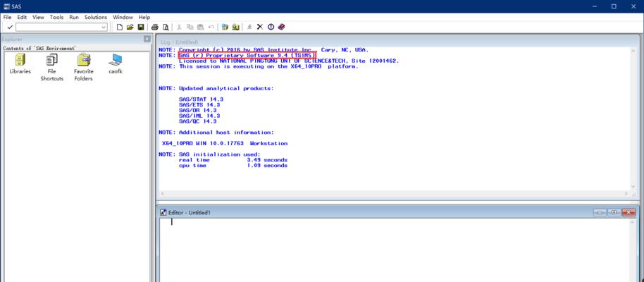Click the Copy icon in toolbar
The image size is (644, 282).
pos(190,27)
